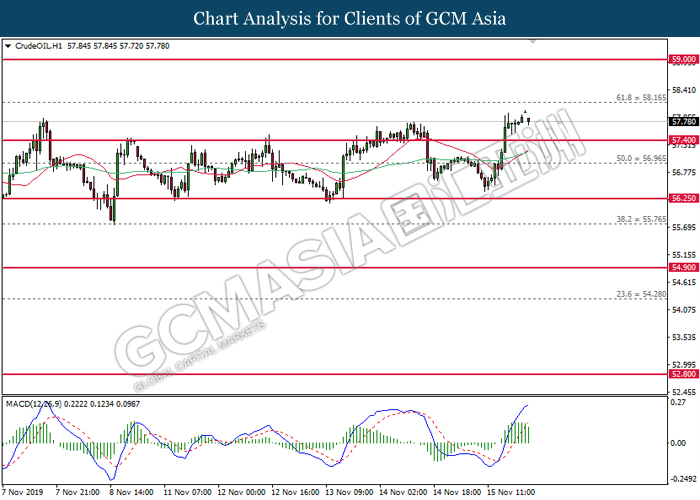Select the 8 Nov 14:00 time label
Viewport: 700px width, 500px height.
132,492
